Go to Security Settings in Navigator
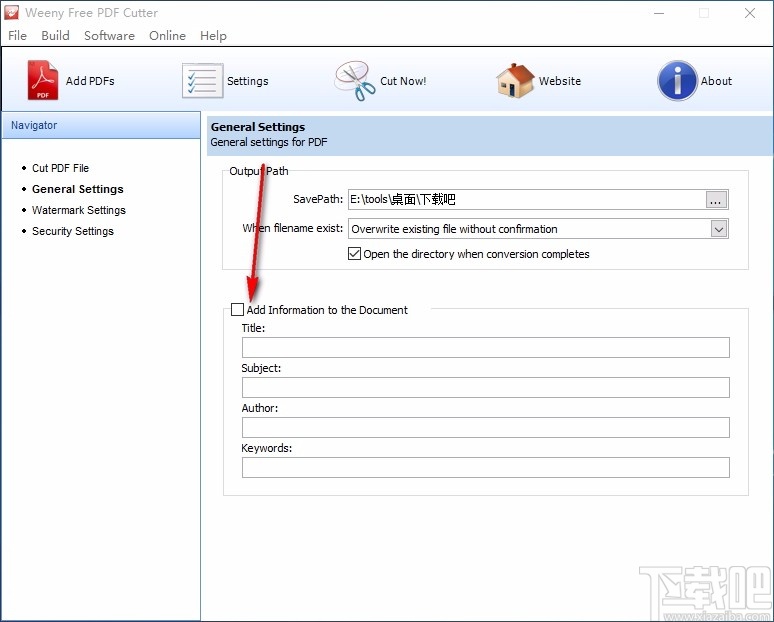The image size is (774, 622). pyautogui.click(x=73, y=231)
